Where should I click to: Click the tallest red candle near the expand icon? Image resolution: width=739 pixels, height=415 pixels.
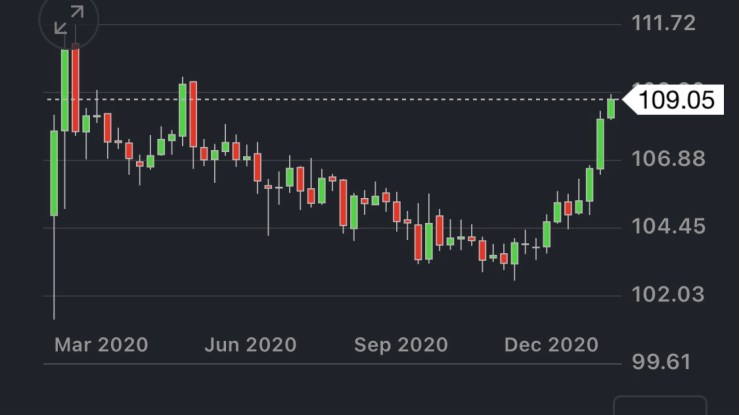pyautogui.click(x=75, y=90)
